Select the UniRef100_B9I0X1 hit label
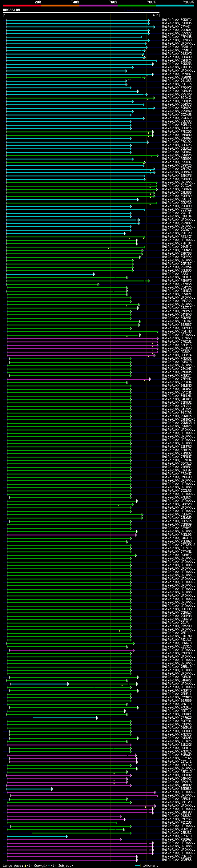This screenshot has width=197, height=868. click(177, 98)
